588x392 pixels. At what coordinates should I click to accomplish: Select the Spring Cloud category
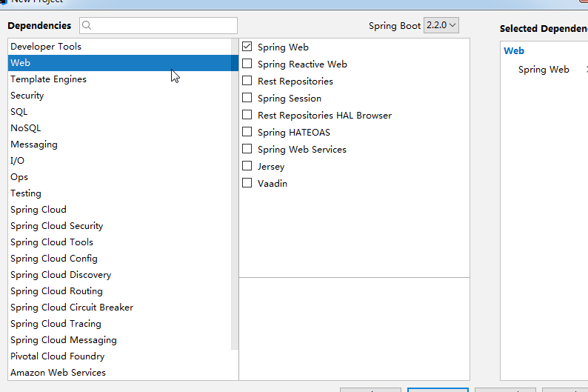pos(120,210)
